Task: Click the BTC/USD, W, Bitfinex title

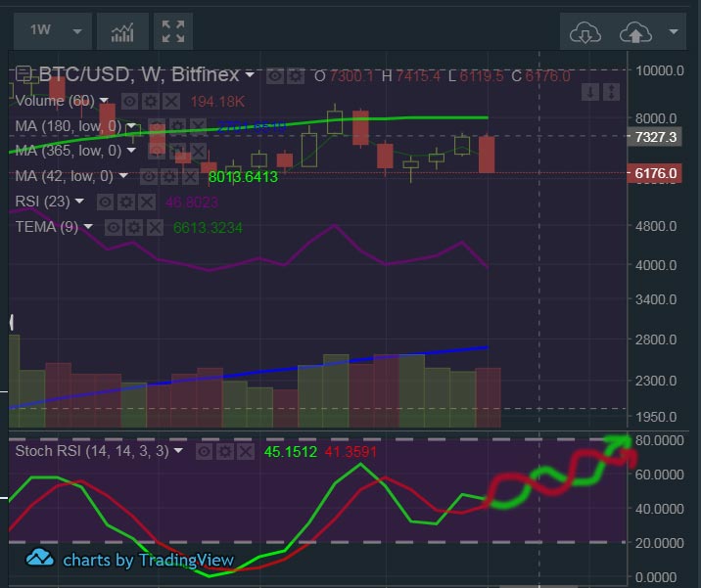Action: pyautogui.click(x=139, y=74)
